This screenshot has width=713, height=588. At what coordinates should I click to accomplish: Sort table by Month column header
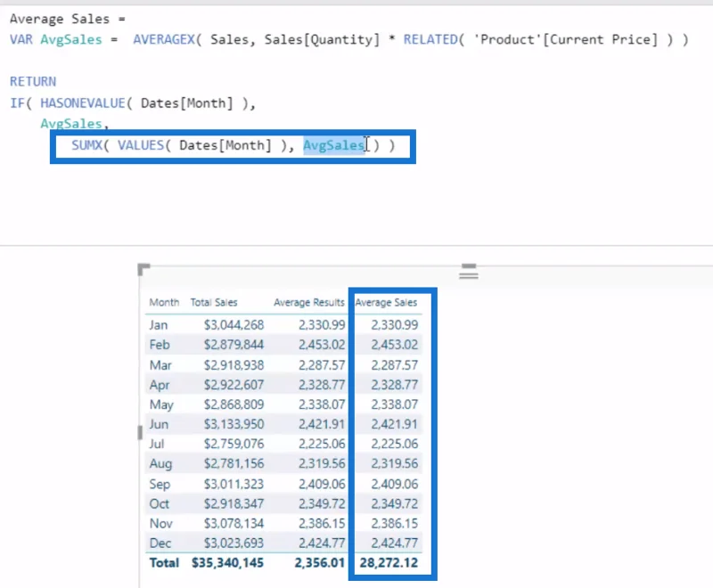[x=164, y=303]
